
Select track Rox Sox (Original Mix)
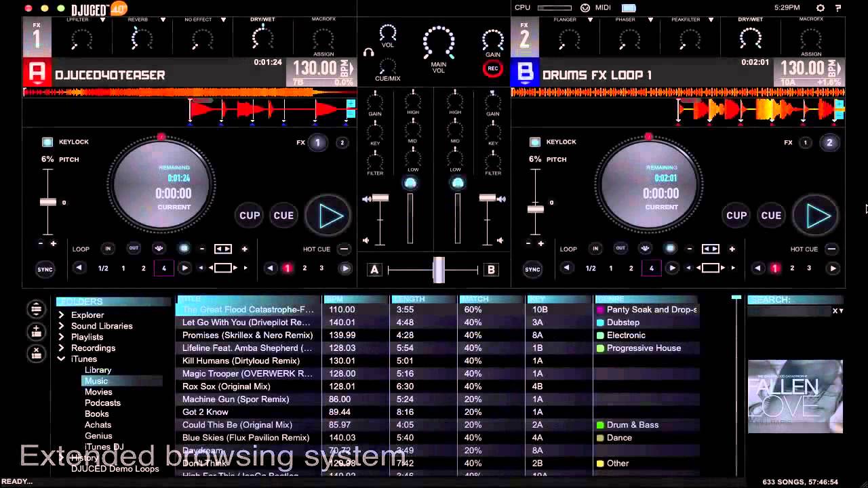(226, 386)
